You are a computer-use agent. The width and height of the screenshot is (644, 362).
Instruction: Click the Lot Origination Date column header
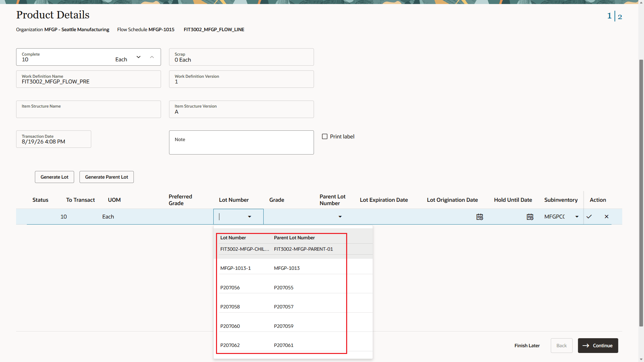(452, 200)
